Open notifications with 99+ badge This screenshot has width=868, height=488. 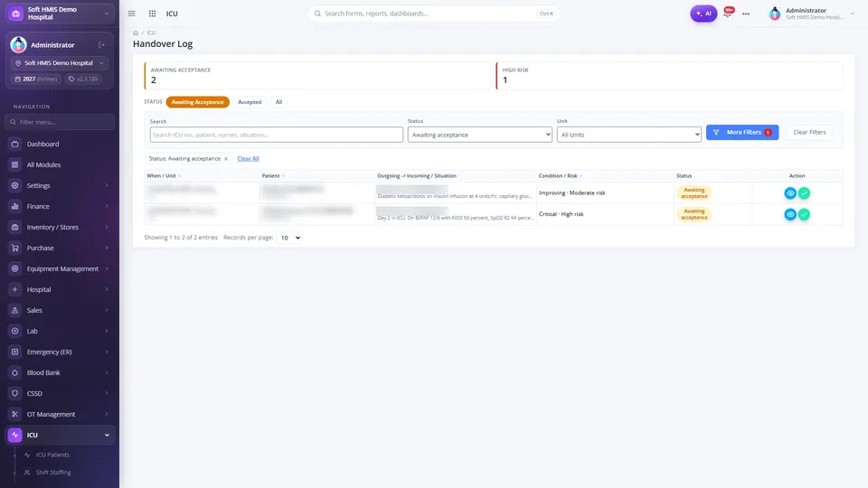[x=729, y=12]
